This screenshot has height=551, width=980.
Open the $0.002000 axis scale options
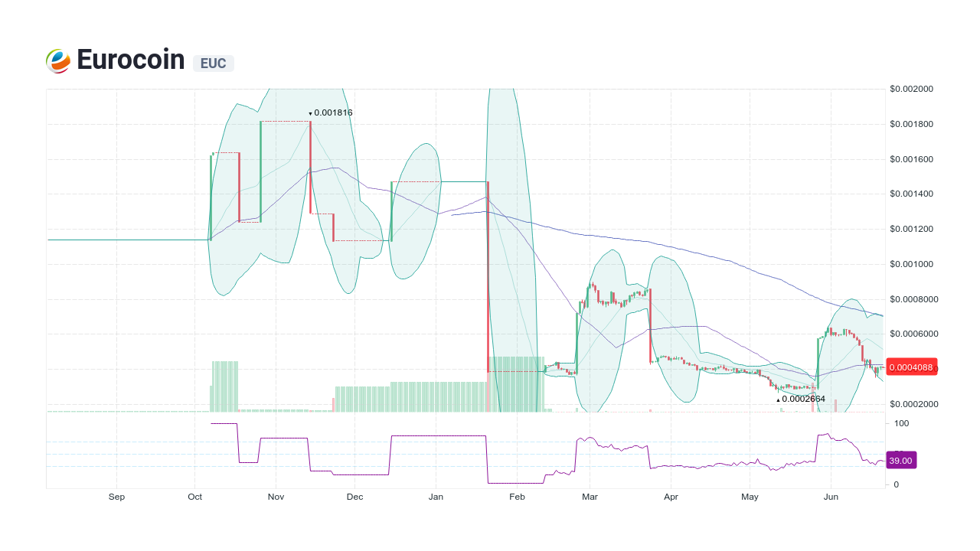point(910,89)
